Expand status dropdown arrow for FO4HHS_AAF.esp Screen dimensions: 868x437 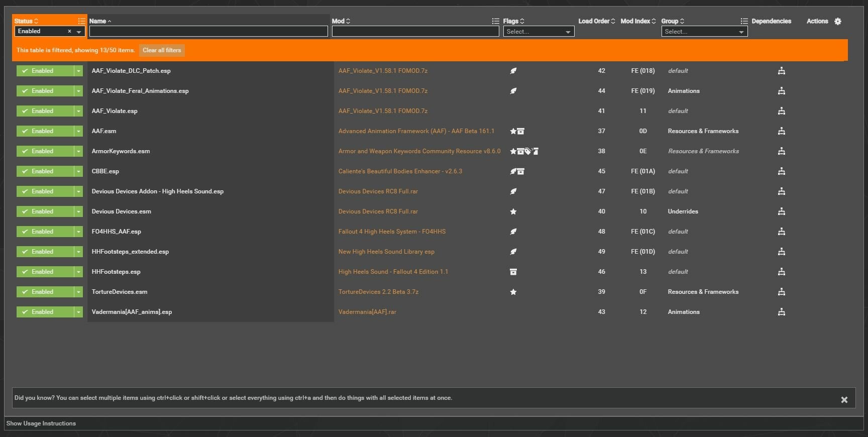click(79, 232)
